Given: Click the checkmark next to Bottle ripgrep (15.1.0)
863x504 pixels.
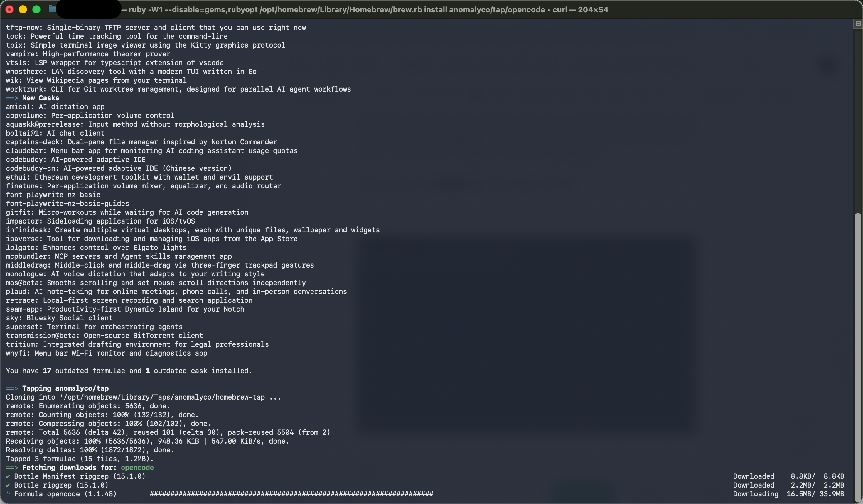Looking at the screenshot, I should 8,485.
